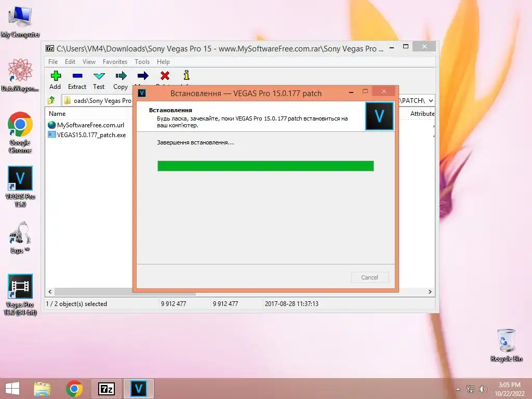Close the VEGAS Pro installer window
Image resolution: width=532 pixels, height=399 pixels.
[384, 91]
